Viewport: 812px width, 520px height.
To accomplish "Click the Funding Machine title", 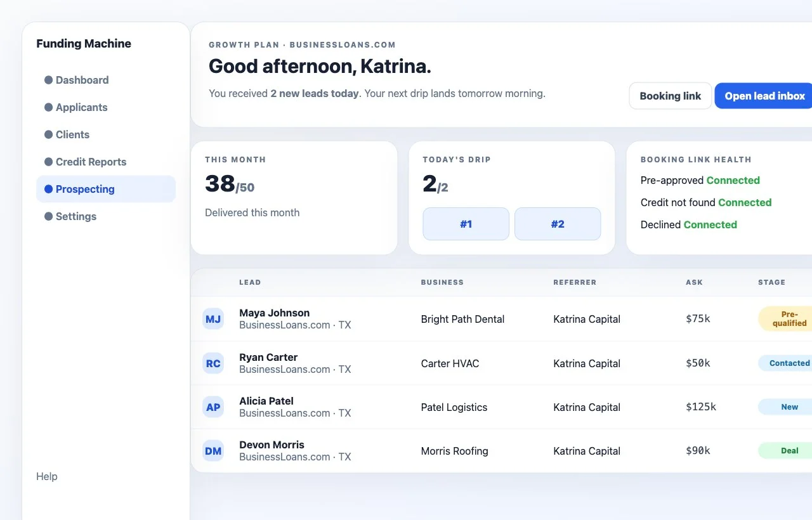I will (x=84, y=44).
